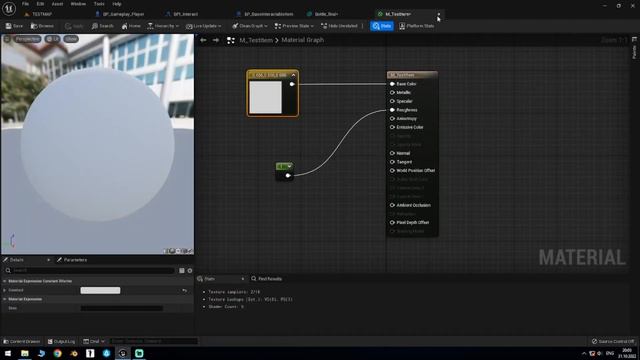The width and height of the screenshot is (640, 360).
Task: Click the graph overview icon beside breadcrumb
Action: pyautogui.click(x=231, y=40)
